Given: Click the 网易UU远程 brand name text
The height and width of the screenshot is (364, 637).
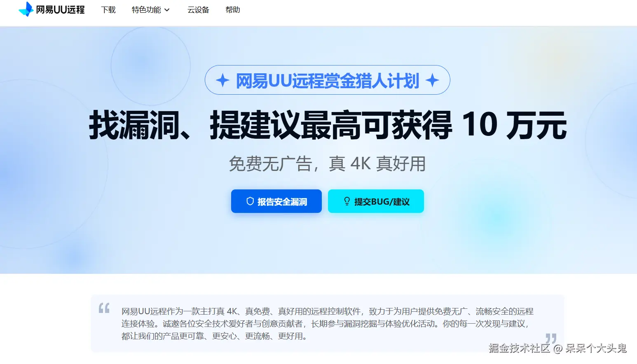Looking at the screenshot, I should coord(60,9).
